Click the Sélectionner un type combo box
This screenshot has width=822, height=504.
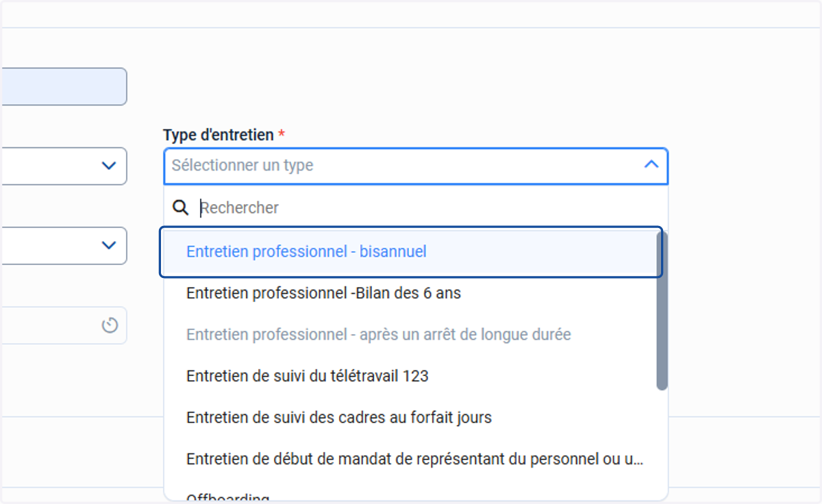416,166
